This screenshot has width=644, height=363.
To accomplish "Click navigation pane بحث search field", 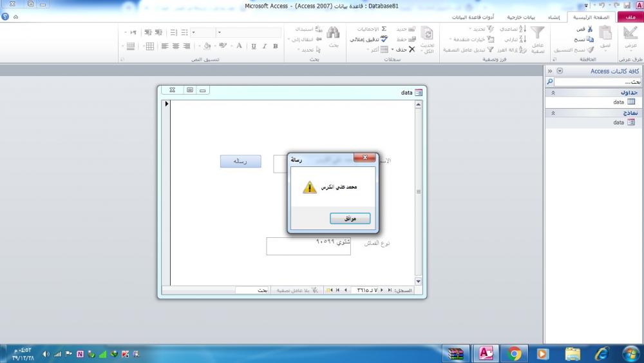I will 597,82.
